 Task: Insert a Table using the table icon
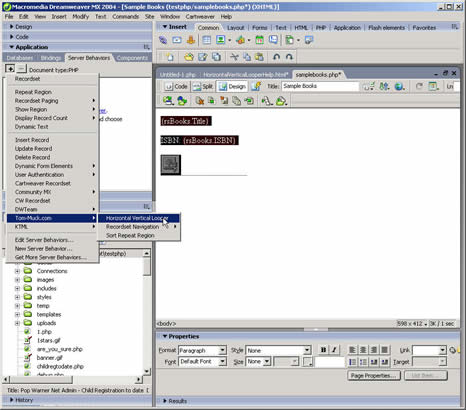(207, 40)
